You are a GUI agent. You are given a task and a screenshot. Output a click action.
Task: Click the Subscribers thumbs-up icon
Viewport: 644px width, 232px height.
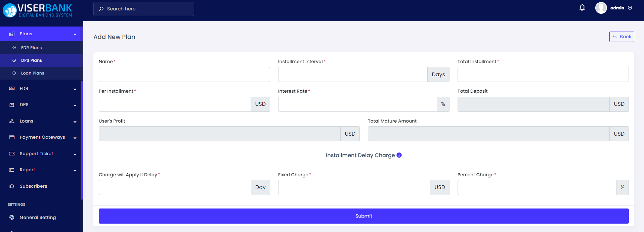click(x=12, y=186)
